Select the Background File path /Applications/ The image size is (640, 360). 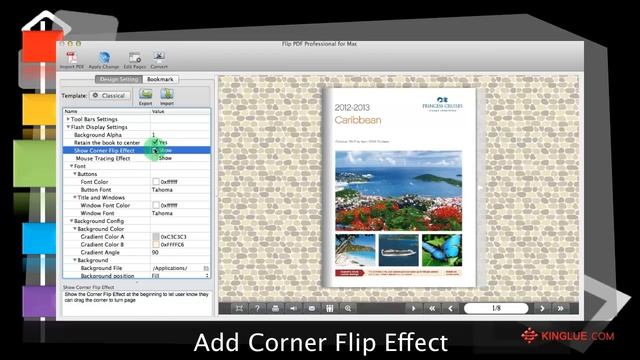coord(169,268)
